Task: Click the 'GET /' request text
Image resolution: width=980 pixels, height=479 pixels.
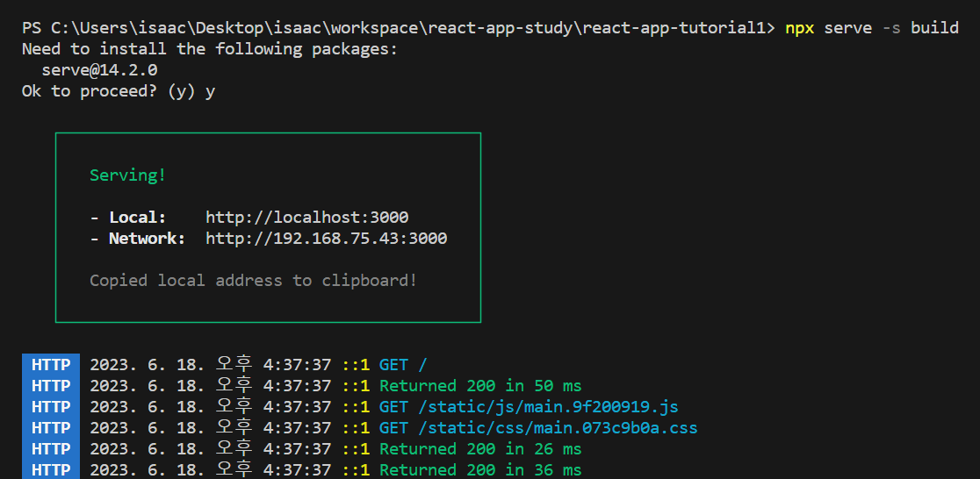Action: pos(403,365)
